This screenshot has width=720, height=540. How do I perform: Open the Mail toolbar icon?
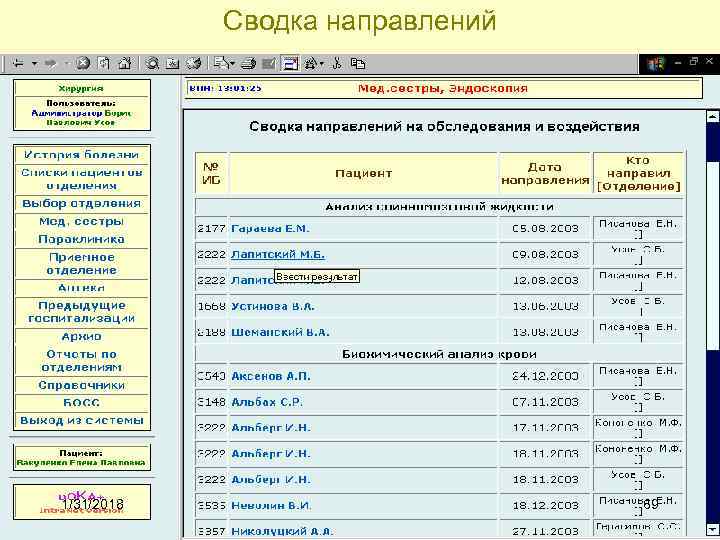pyautogui.click(x=222, y=63)
